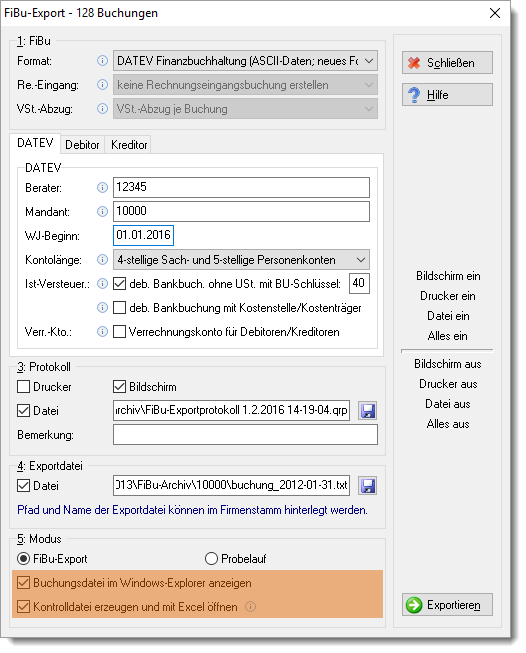Click the info icon next to Mandant

(102, 212)
